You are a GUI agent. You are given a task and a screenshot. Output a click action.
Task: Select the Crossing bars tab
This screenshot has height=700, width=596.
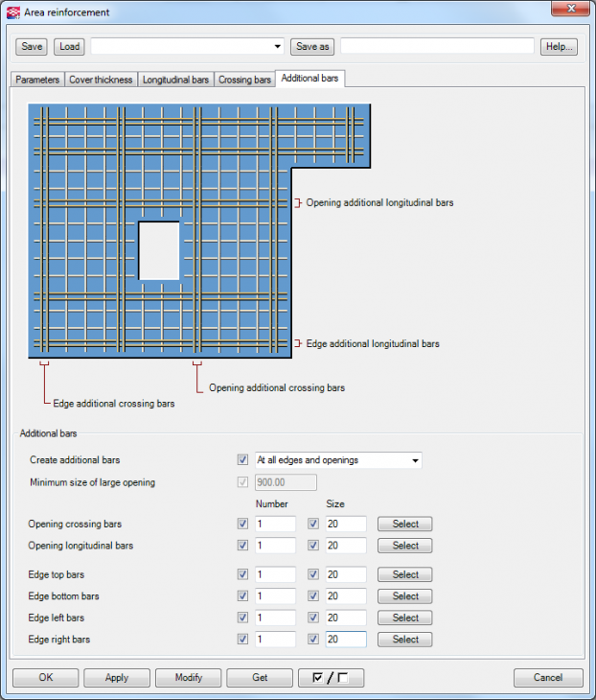pos(244,80)
